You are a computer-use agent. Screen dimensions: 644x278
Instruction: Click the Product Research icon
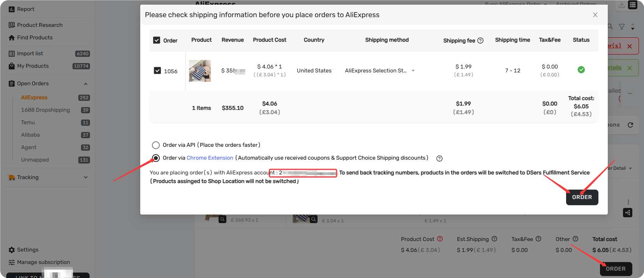pyautogui.click(x=12, y=25)
